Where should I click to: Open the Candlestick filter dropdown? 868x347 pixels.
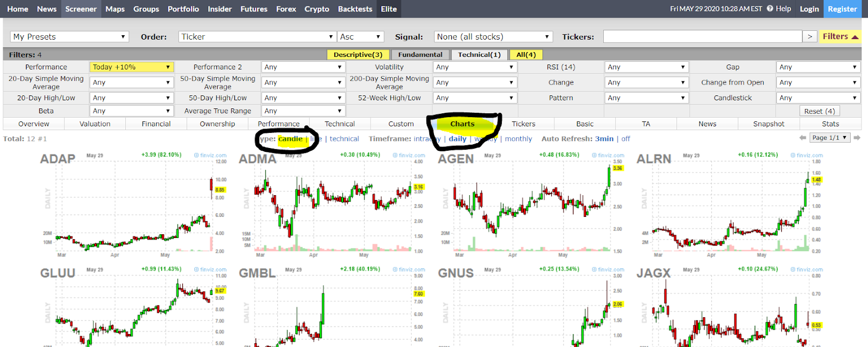tap(818, 98)
